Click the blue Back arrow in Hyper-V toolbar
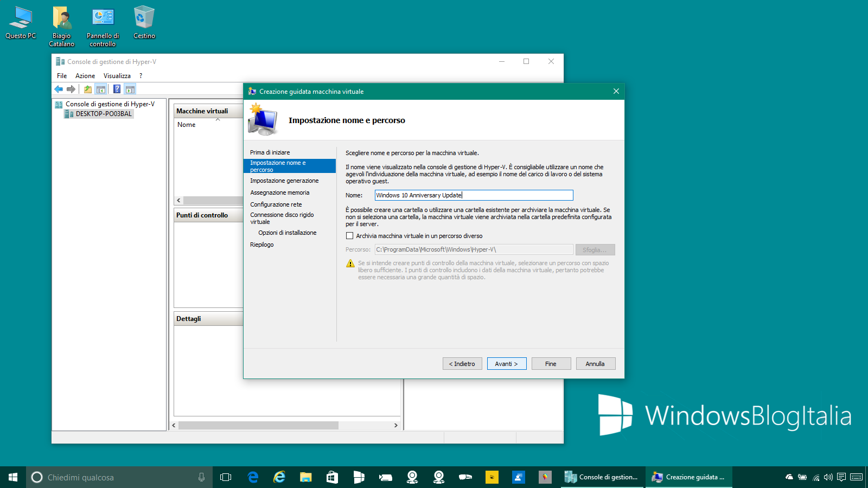 59,89
